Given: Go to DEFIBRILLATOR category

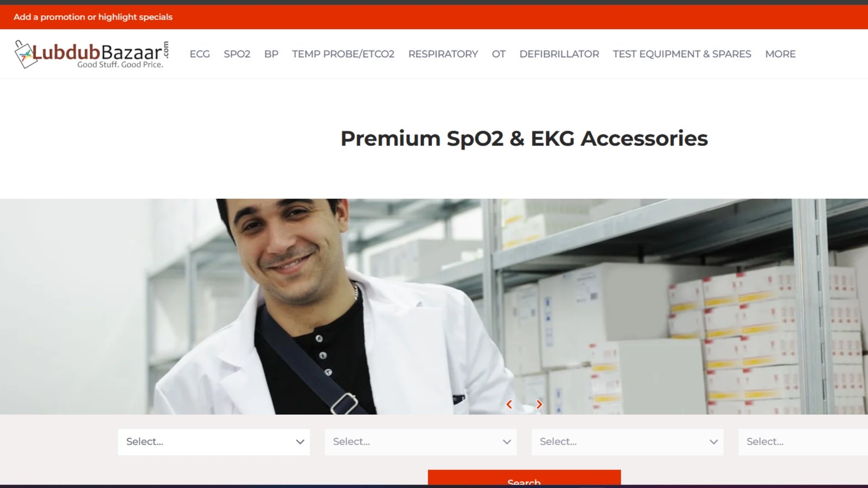Looking at the screenshot, I should [x=559, y=54].
